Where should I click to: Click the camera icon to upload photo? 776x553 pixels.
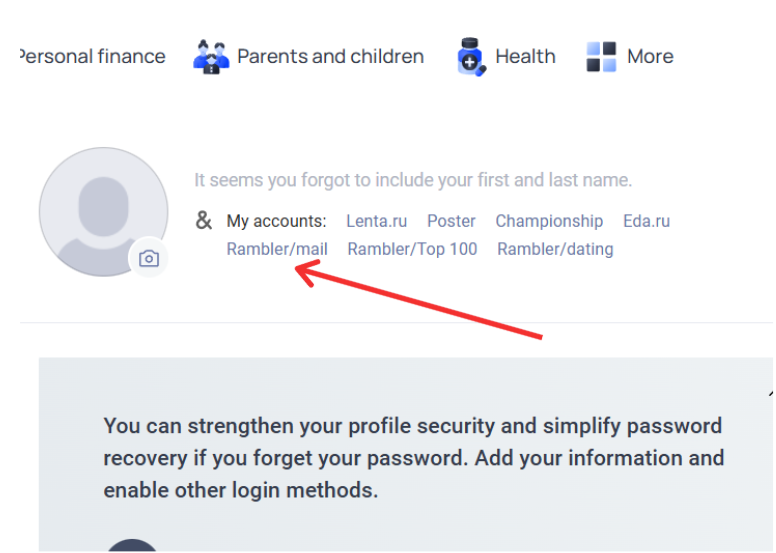click(149, 259)
